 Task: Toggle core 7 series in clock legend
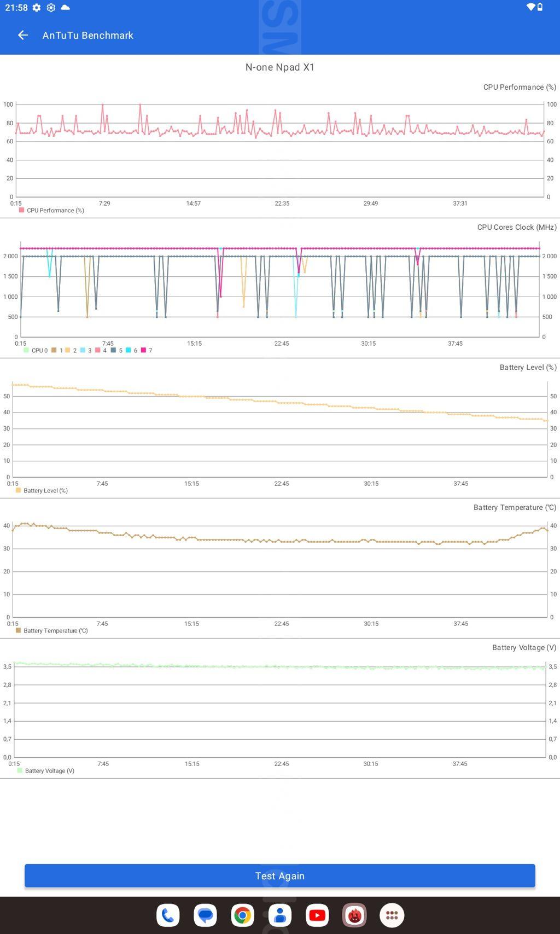pos(147,351)
